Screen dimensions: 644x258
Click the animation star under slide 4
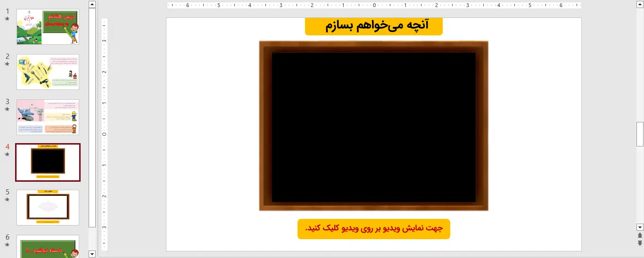[7, 154]
